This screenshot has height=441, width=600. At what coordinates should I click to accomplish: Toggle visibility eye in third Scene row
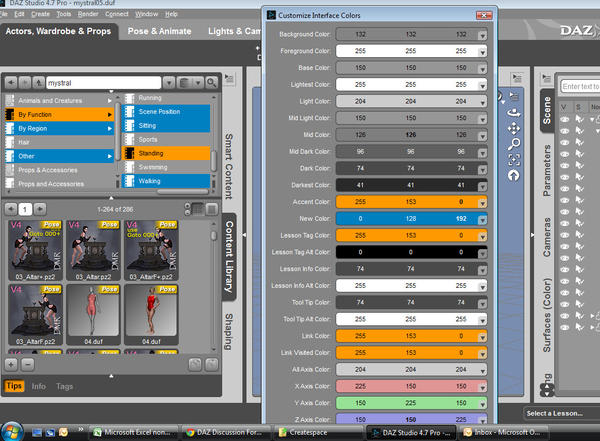(565, 142)
